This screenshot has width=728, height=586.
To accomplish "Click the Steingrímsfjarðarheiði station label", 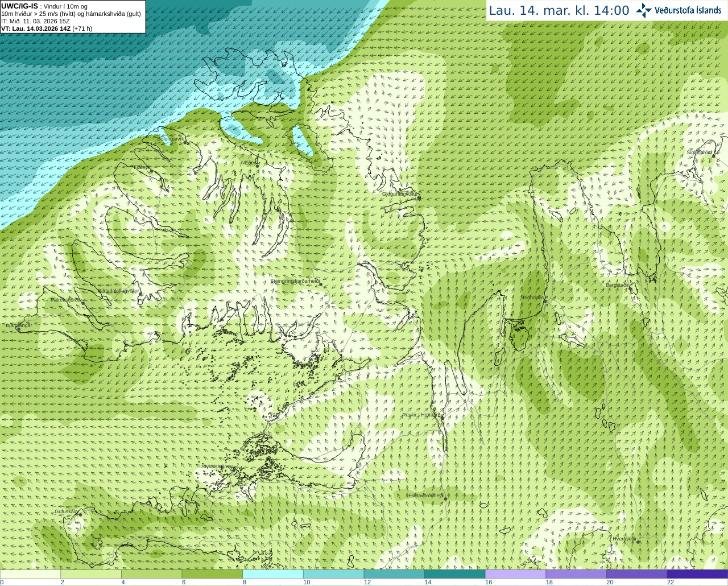I will (x=295, y=281).
